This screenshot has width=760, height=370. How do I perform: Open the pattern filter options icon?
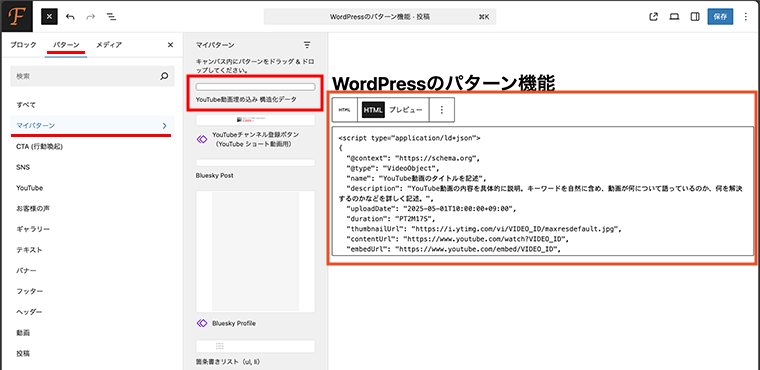pos(307,45)
